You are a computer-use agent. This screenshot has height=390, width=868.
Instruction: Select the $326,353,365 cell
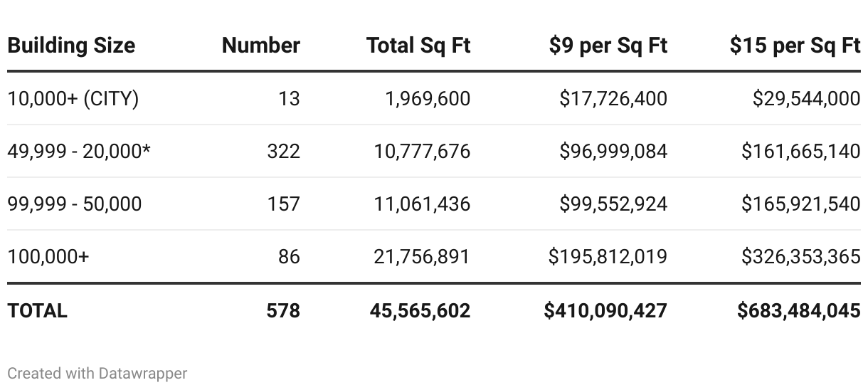click(800, 256)
